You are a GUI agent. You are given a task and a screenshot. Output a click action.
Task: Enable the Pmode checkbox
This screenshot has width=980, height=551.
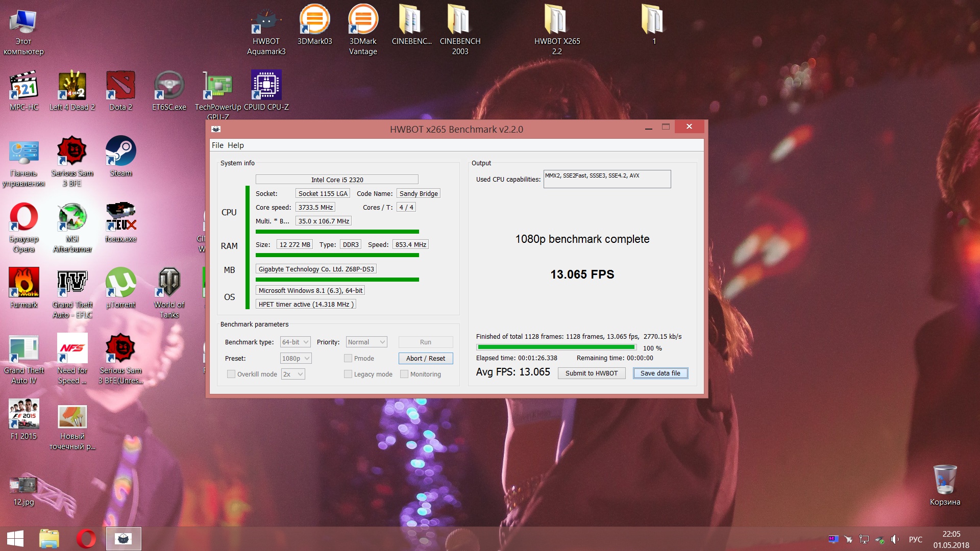click(348, 358)
